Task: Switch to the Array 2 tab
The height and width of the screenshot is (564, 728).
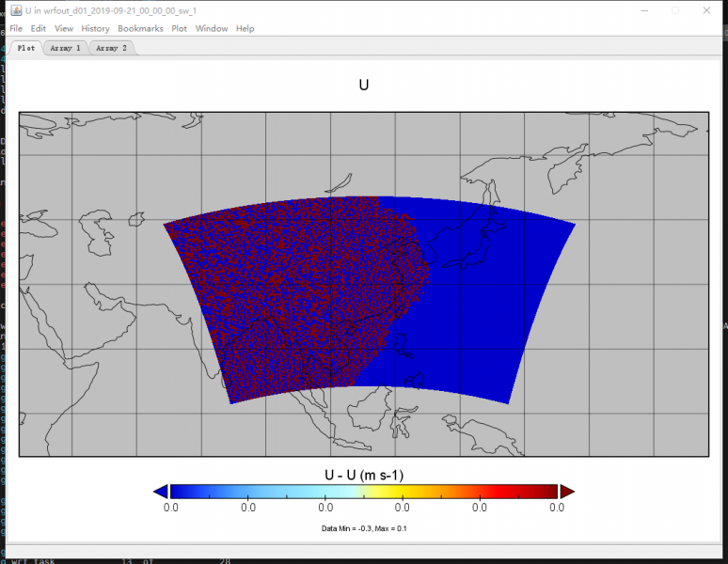Action: (112, 47)
